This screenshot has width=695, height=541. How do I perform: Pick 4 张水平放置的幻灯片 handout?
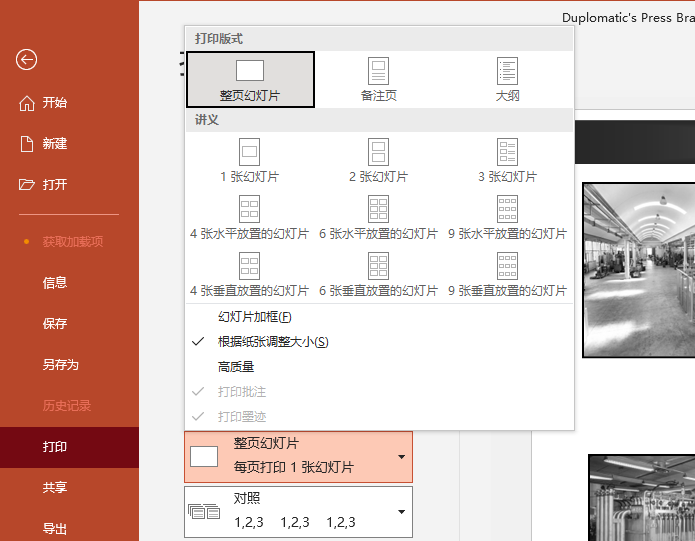[250, 218]
